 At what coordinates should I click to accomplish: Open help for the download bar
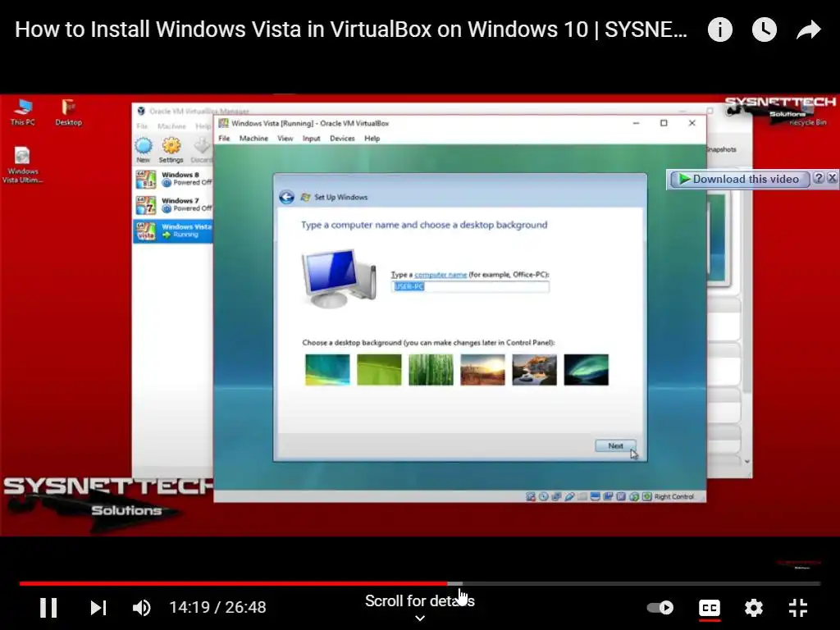[818, 178]
